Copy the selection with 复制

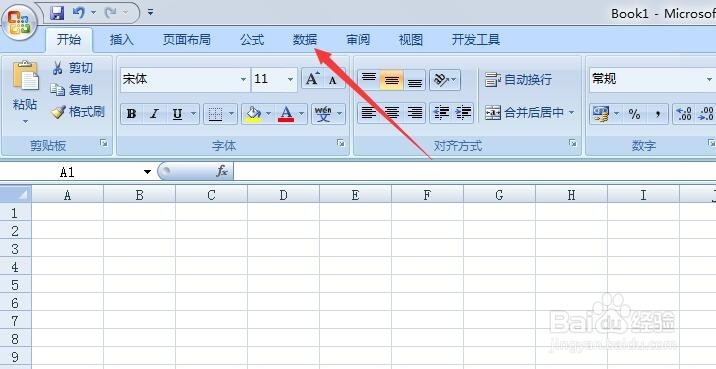[72, 90]
